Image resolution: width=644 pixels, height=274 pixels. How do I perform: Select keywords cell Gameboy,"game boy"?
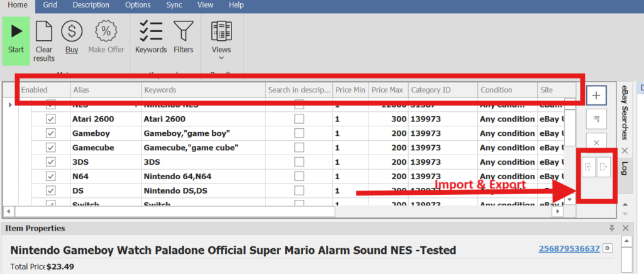click(x=203, y=134)
